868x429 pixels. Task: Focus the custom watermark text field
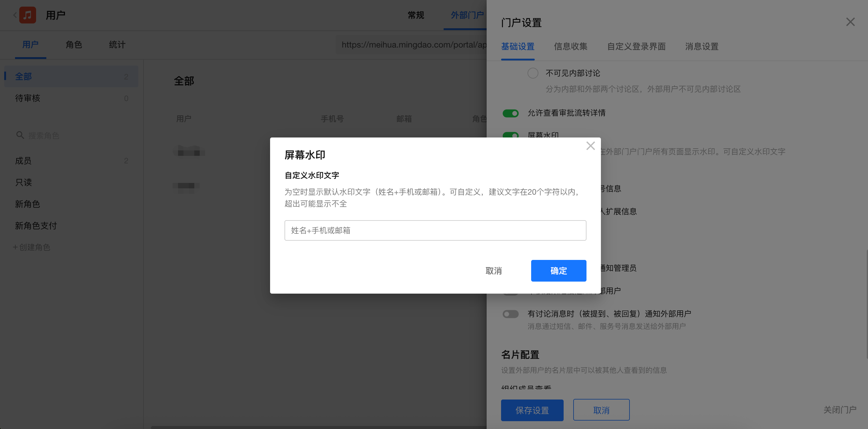coord(435,230)
